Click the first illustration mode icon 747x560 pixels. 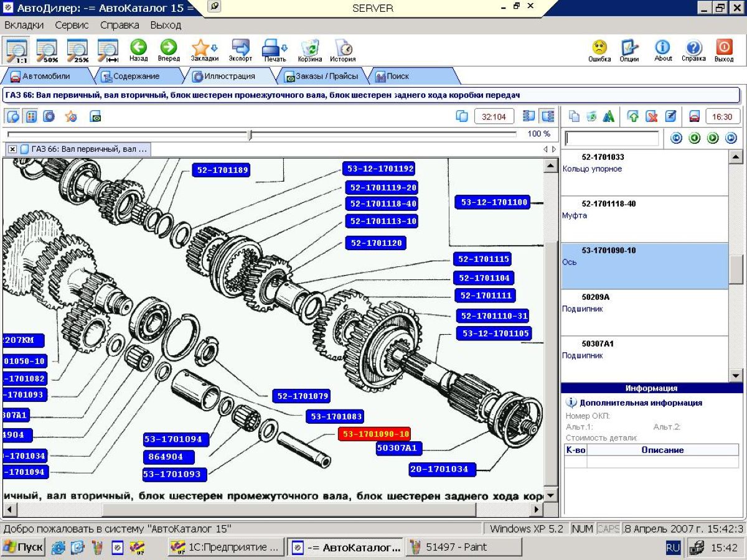pos(13,116)
